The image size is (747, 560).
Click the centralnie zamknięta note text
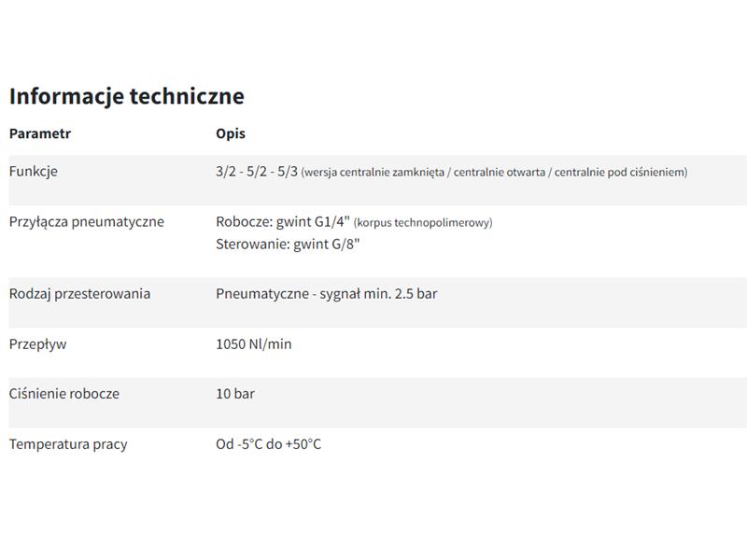click(x=392, y=173)
